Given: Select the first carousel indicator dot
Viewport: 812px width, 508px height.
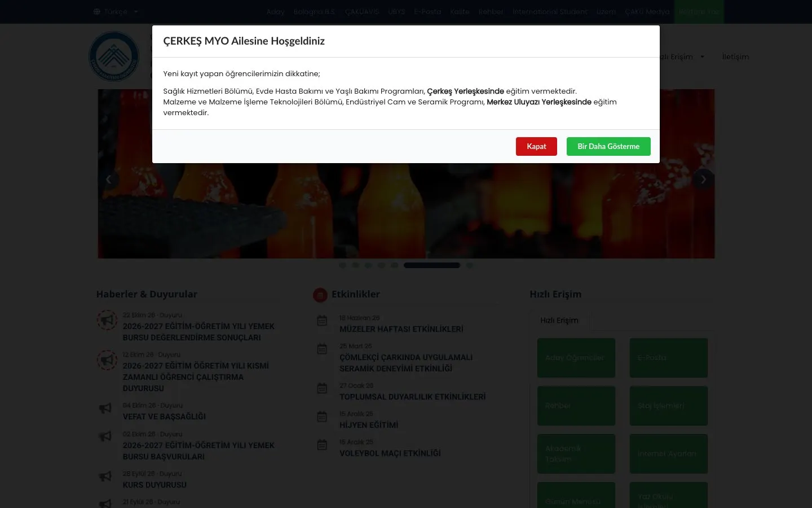Looking at the screenshot, I should click(342, 265).
